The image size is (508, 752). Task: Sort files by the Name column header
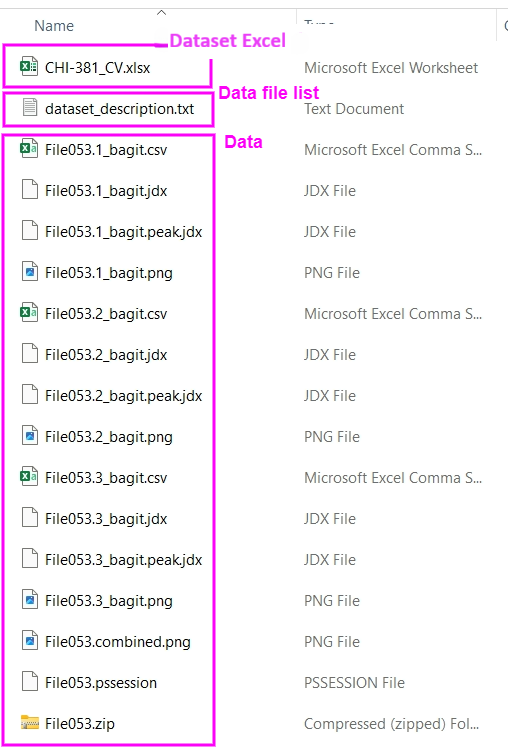54,26
